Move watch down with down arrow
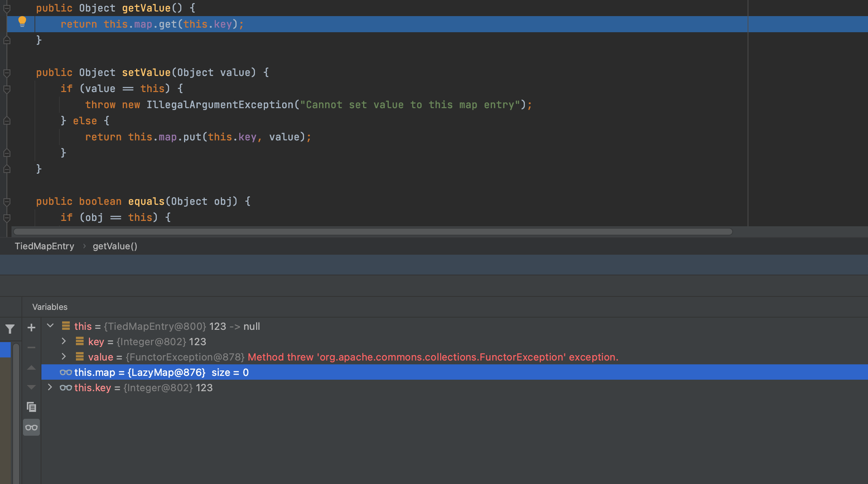 coord(31,387)
